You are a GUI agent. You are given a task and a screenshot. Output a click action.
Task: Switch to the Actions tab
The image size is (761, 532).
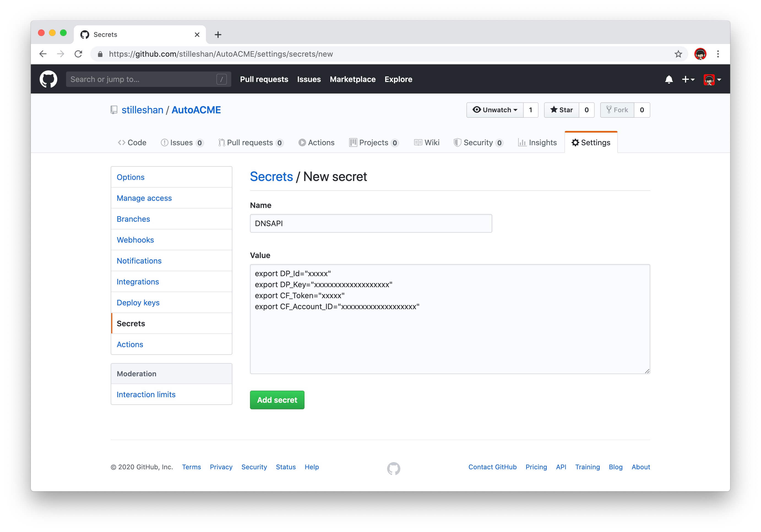316,143
